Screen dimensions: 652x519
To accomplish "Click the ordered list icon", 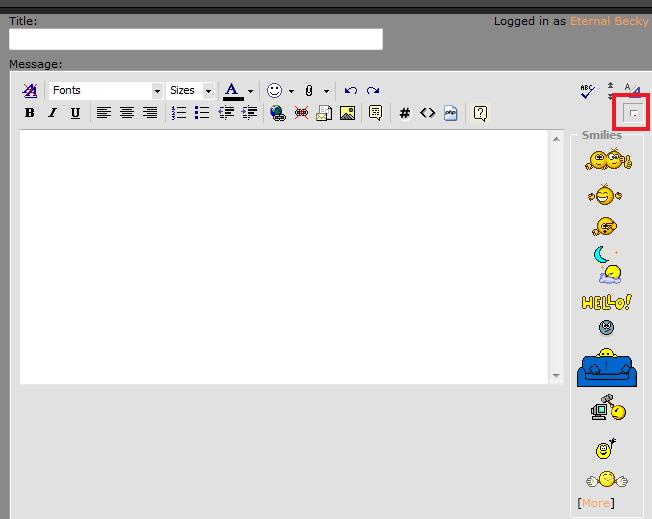I will pos(179,113).
